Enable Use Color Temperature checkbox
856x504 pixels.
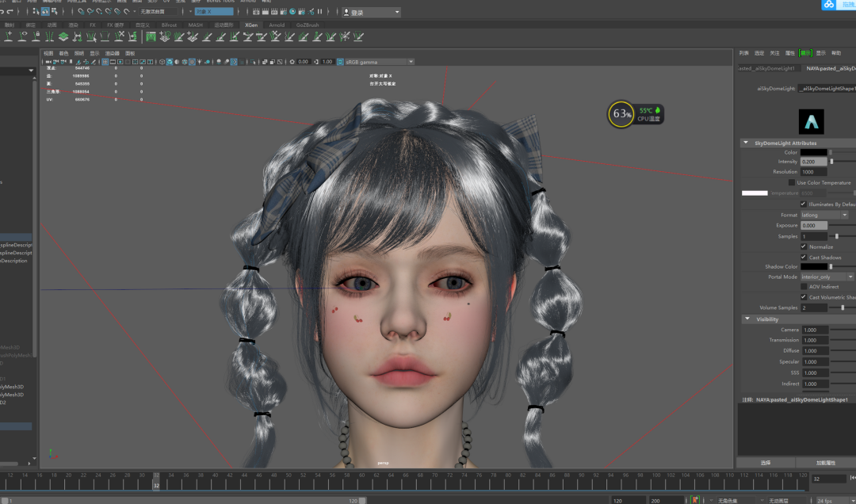pos(792,182)
